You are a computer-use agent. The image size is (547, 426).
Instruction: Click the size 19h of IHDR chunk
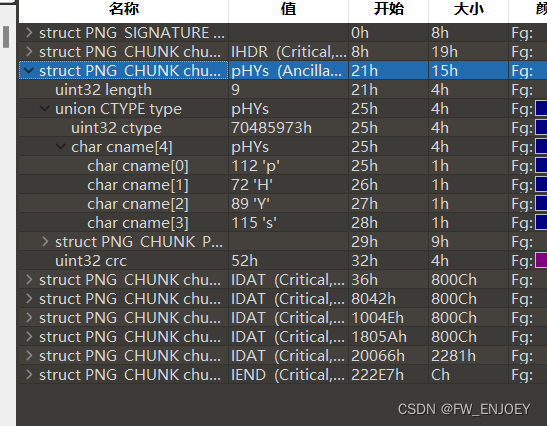(x=444, y=52)
